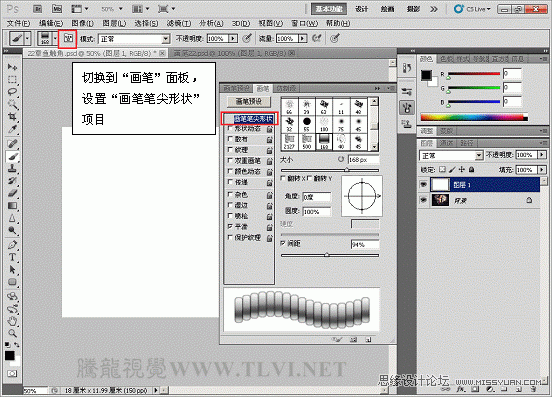Enable airbrush mode icon beside flow
Viewport: 552px width, 397px height.
click(316, 38)
